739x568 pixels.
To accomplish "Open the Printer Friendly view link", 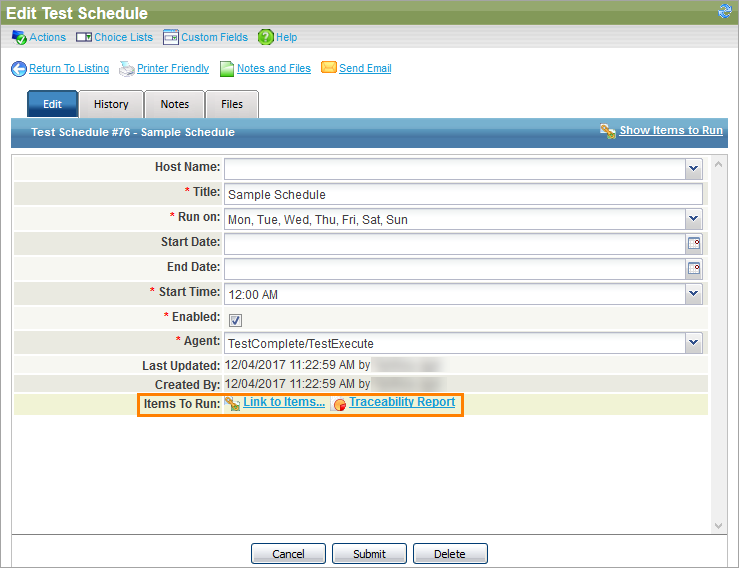I will click(173, 68).
